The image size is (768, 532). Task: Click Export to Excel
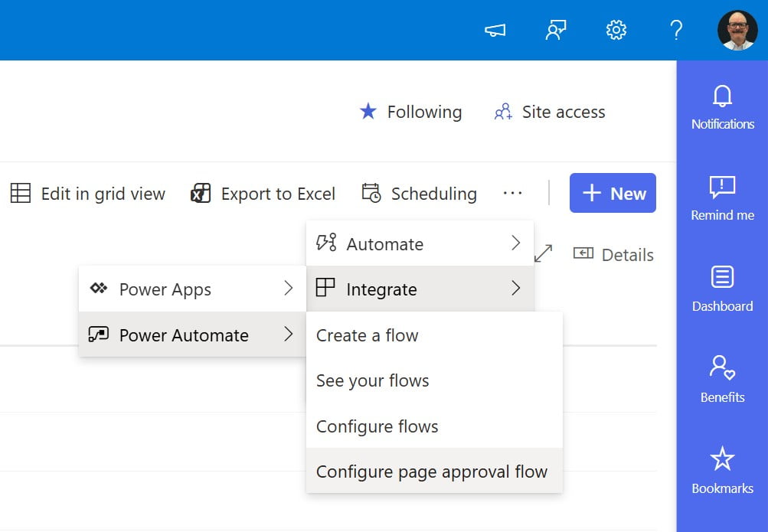263,194
